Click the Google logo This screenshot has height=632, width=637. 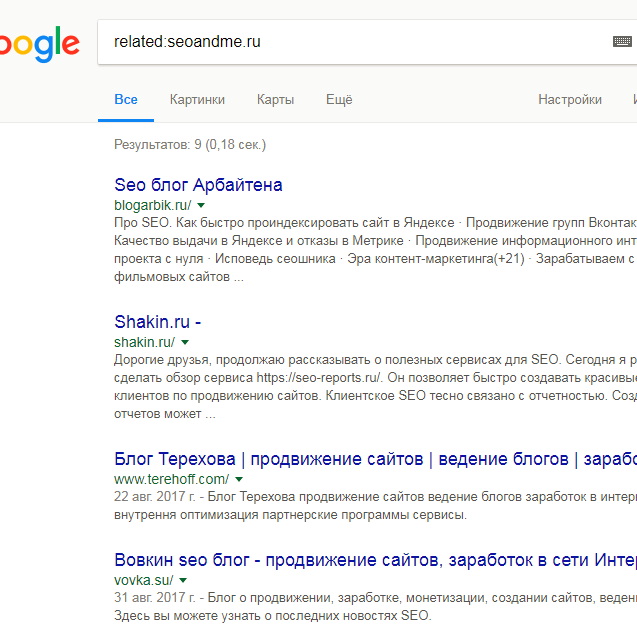pos(39,44)
